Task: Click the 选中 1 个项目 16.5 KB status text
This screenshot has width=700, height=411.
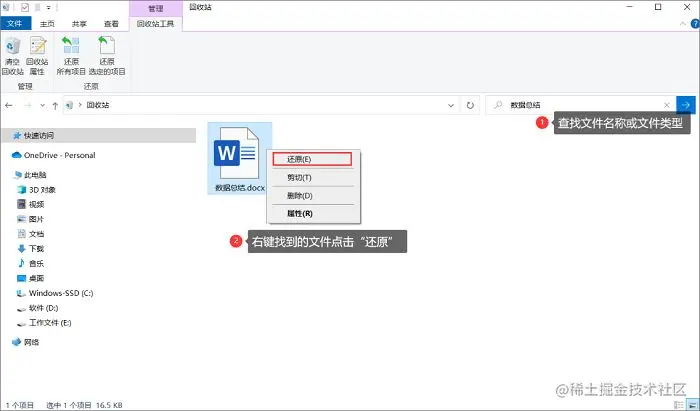Action: click(84, 405)
